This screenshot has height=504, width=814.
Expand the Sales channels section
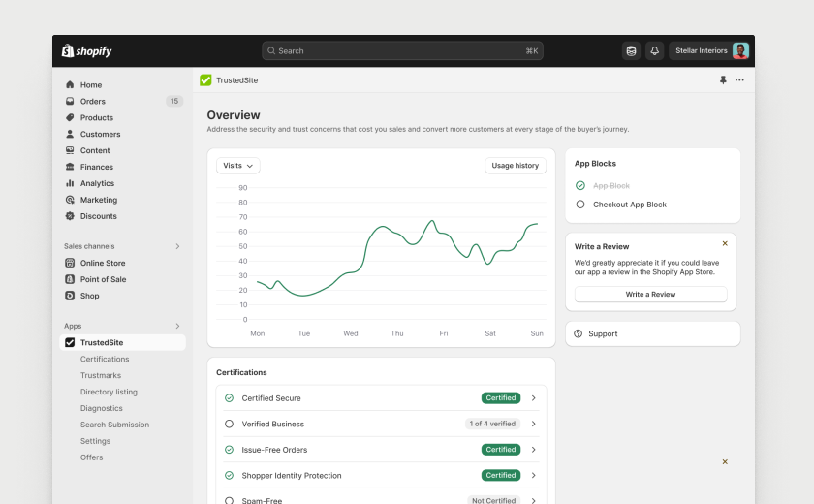click(177, 246)
